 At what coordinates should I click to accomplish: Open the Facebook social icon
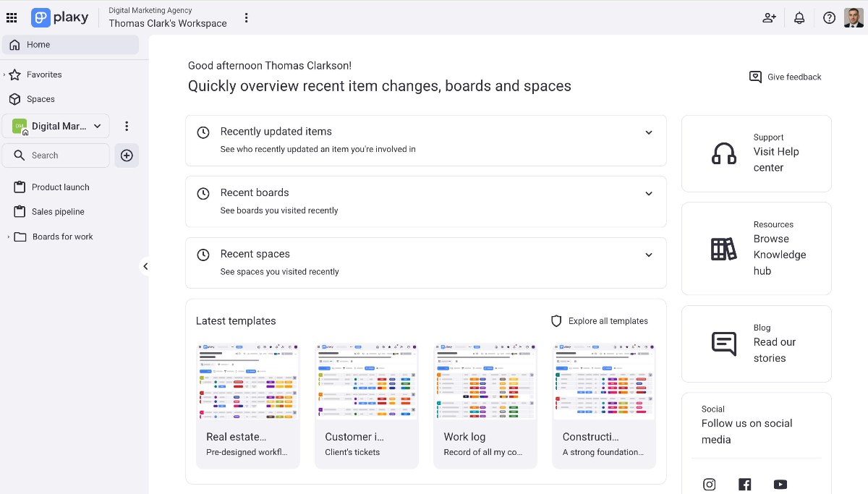pyautogui.click(x=744, y=485)
